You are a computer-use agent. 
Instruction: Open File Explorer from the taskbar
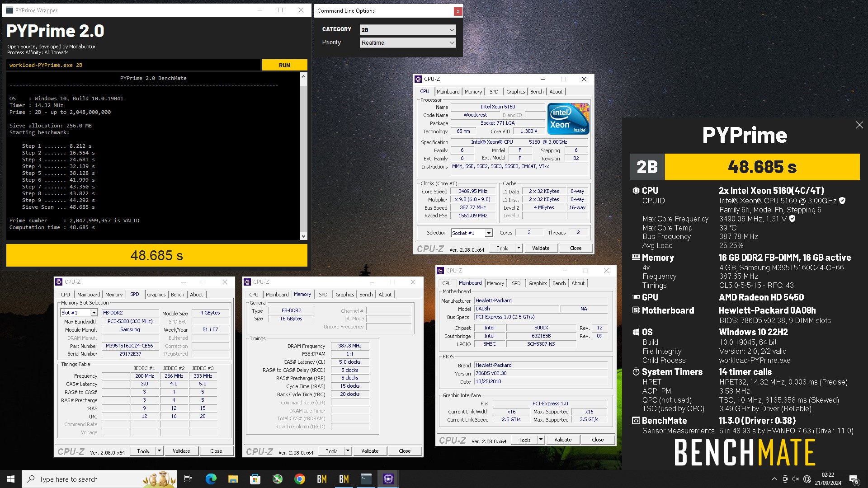tap(233, 479)
